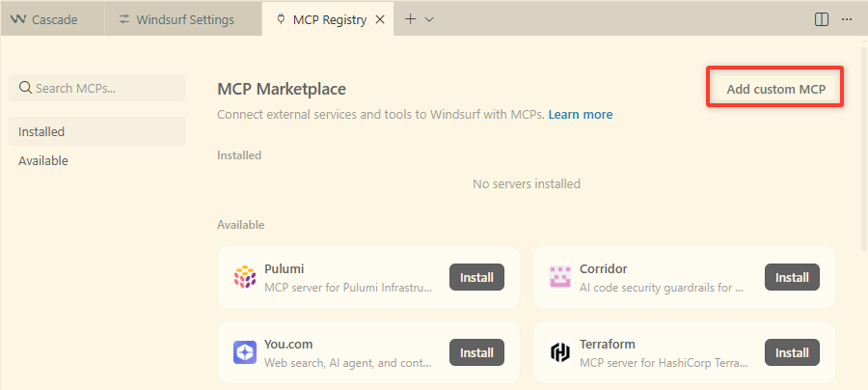Image resolution: width=868 pixels, height=390 pixels.
Task: Install the Corridor MCP server
Action: [792, 277]
